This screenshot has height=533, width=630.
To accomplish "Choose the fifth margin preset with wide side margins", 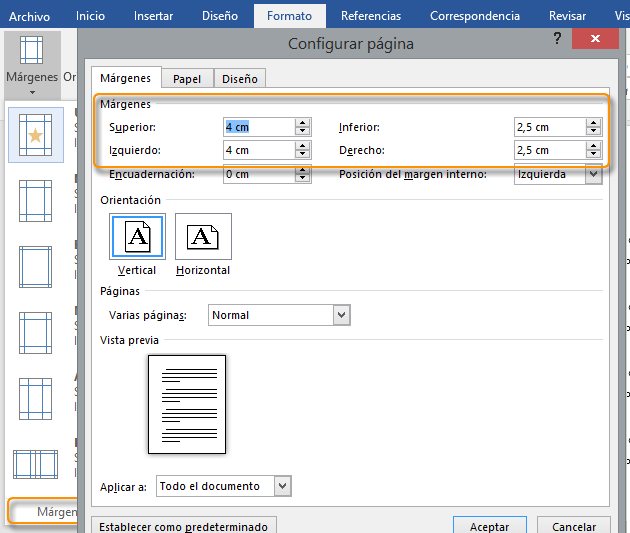I will point(35,398).
